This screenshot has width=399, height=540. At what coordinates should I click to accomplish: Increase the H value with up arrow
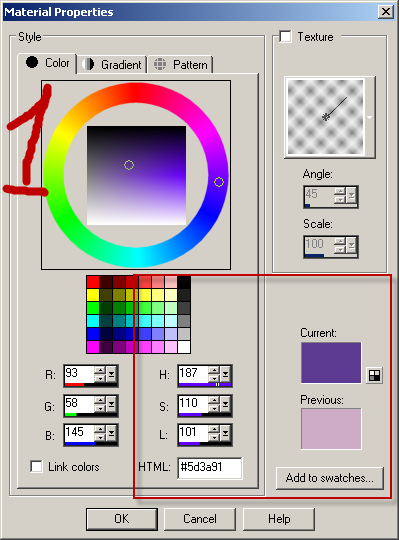point(214,370)
